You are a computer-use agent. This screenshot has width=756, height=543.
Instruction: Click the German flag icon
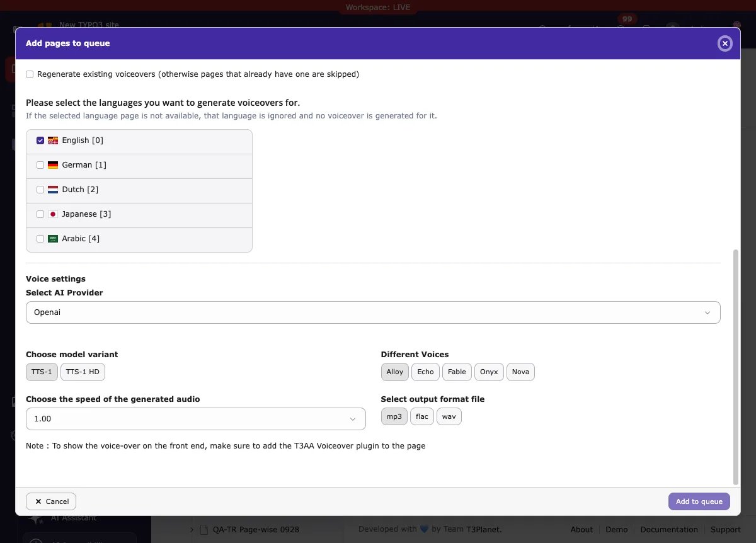pyautogui.click(x=53, y=165)
